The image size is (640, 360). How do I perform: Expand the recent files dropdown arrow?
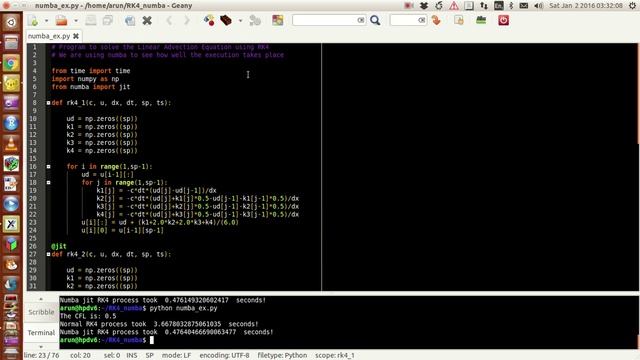76,20
